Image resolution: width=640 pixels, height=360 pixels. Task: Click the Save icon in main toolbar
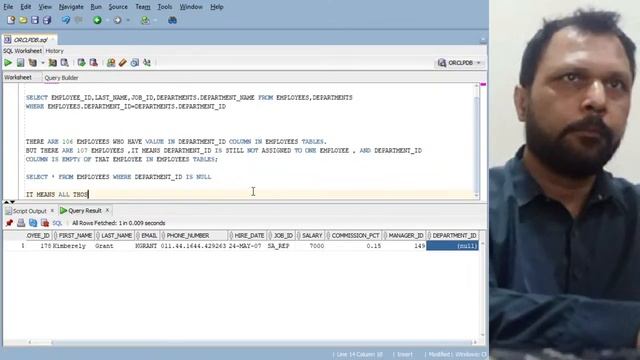pos(35,20)
